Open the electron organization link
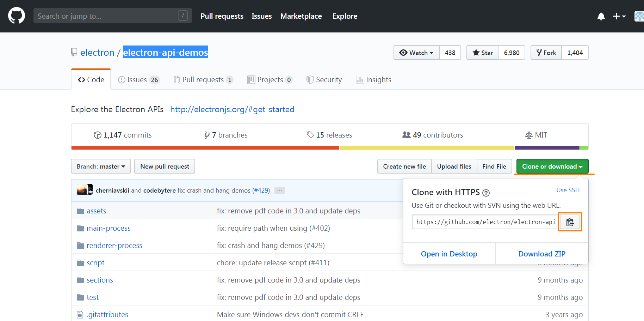644x321 pixels. point(97,53)
